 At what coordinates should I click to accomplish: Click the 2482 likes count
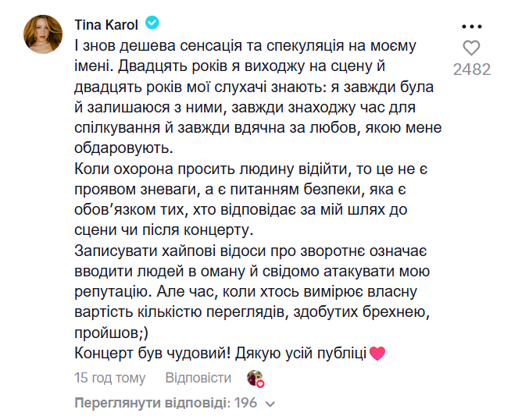click(471, 69)
